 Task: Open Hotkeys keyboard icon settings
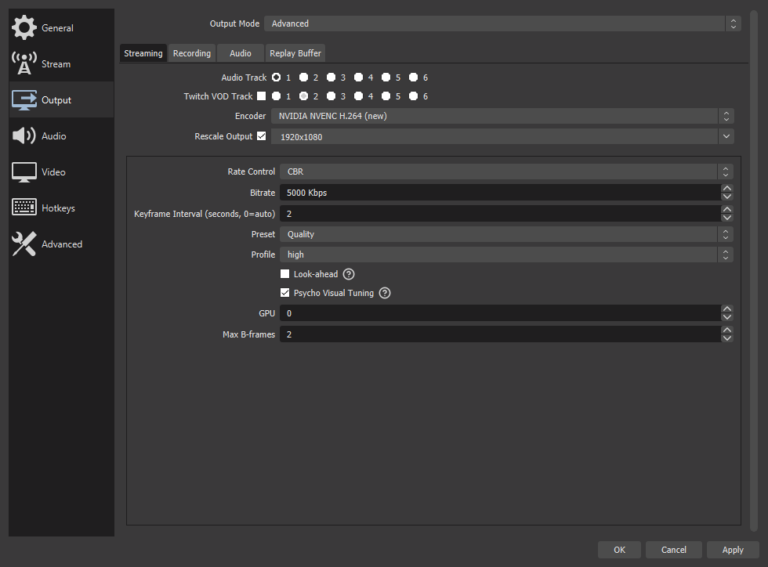[x=24, y=208]
